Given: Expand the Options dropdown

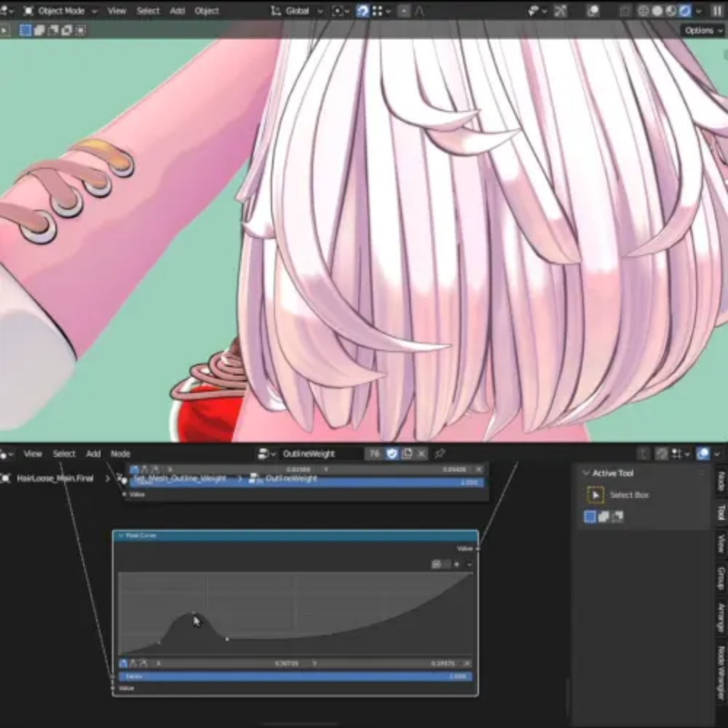Looking at the screenshot, I should [703, 31].
